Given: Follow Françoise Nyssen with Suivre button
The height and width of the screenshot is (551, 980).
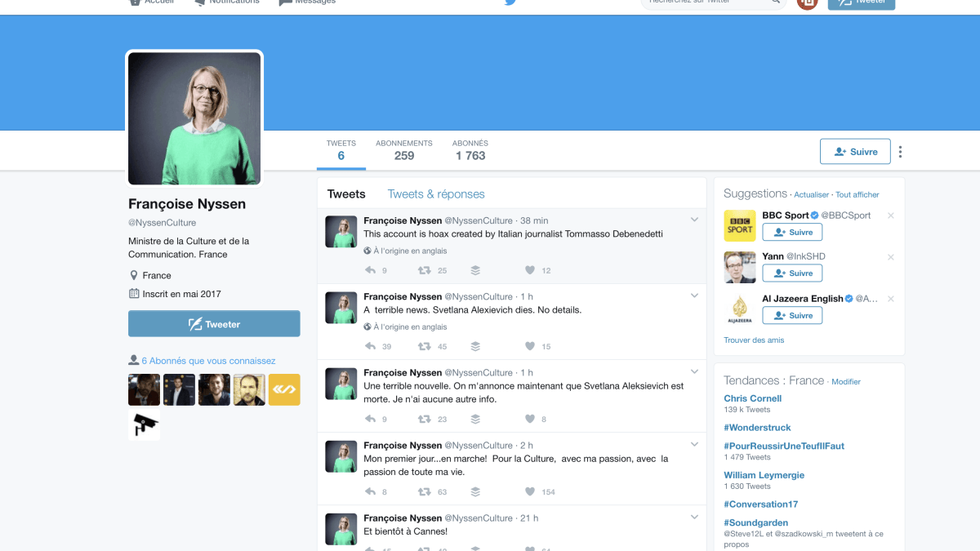Looking at the screenshot, I should pos(854,152).
